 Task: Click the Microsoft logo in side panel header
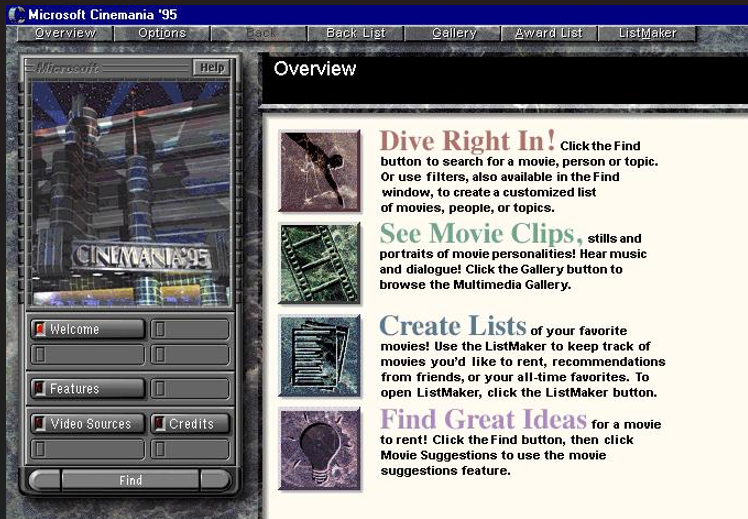(68, 68)
